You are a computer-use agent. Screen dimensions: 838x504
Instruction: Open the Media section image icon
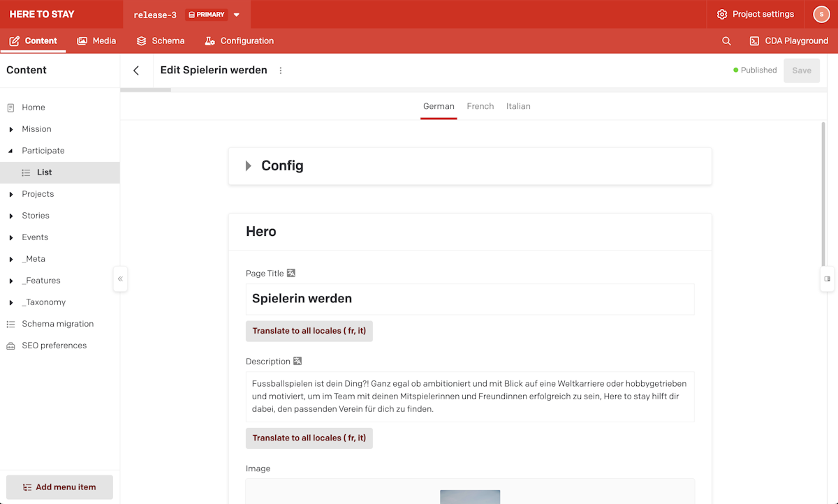pos(82,41)
